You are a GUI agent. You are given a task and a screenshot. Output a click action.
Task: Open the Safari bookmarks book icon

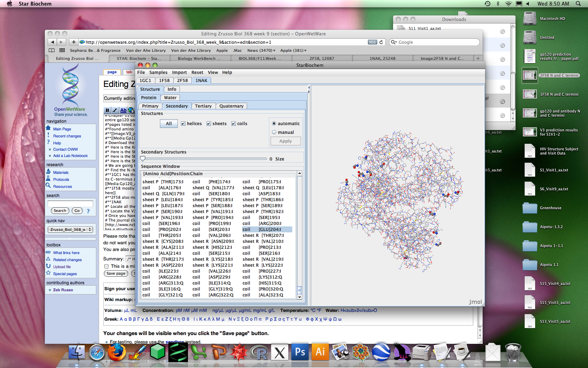[x=52, y=50]
